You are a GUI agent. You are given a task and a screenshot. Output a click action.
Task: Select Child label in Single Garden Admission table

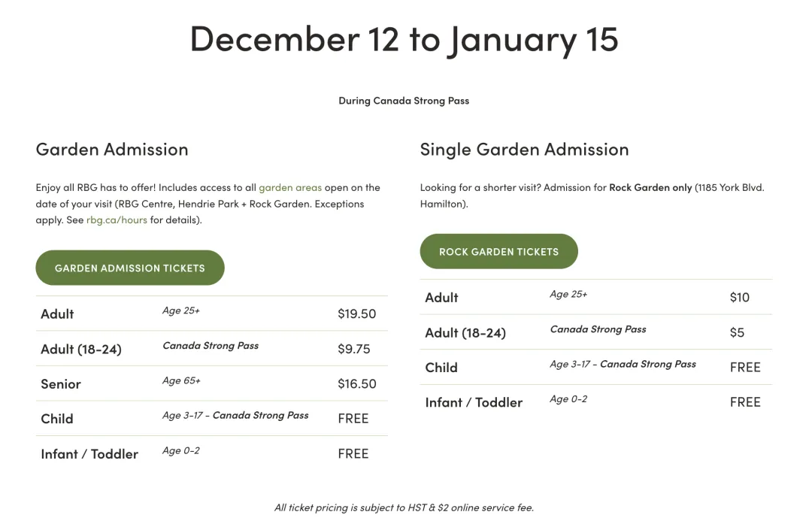(441, 367)
